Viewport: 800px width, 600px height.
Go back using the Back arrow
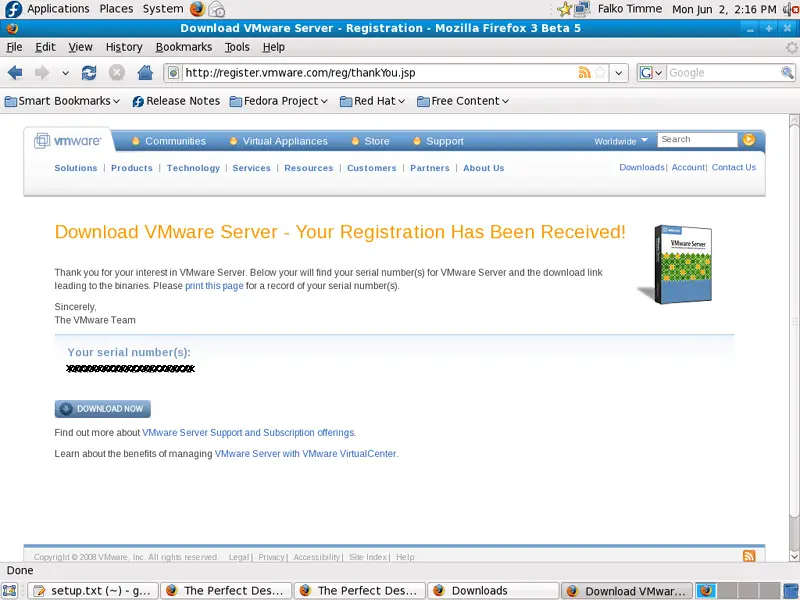[15, 73]
